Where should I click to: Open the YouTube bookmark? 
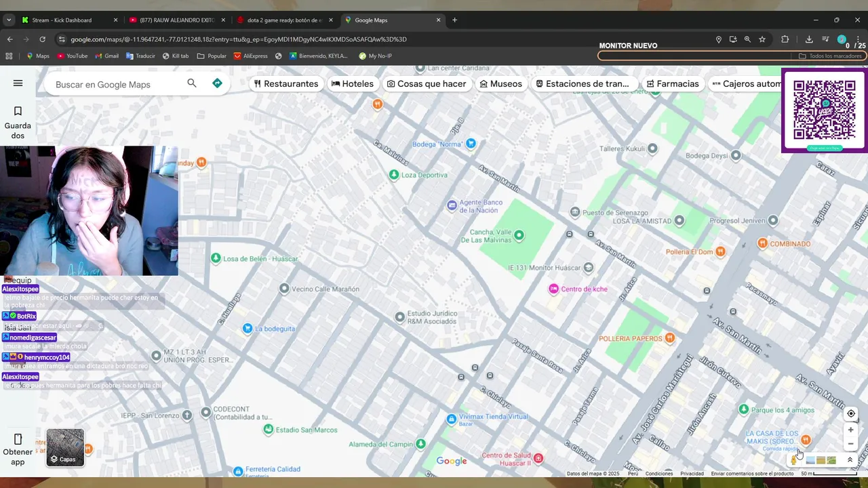tap(73, 56)
